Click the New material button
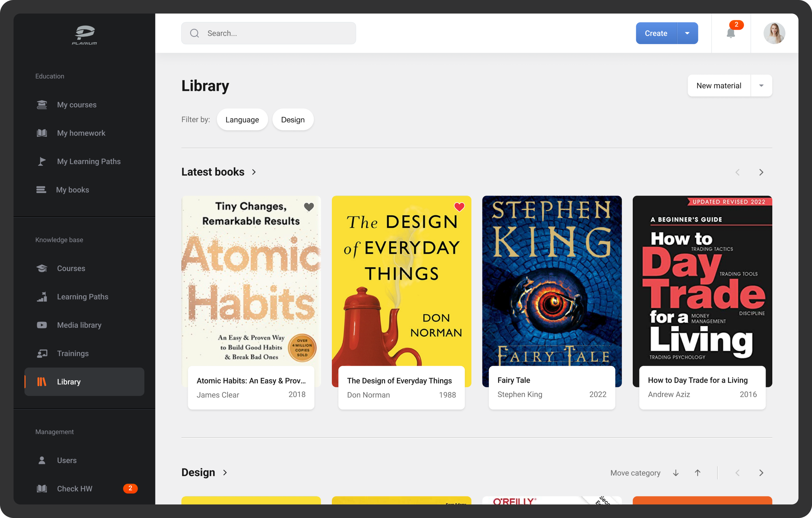 pos(719,86)
